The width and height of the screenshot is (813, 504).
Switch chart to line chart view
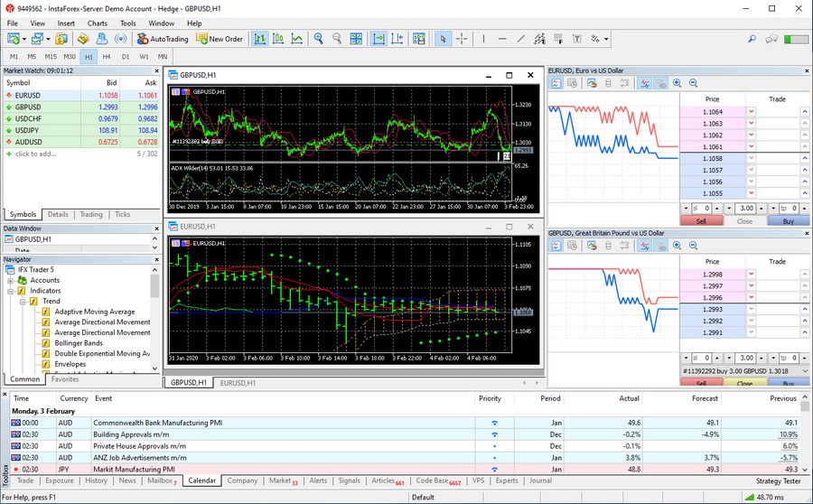click(x=297, y=39)
